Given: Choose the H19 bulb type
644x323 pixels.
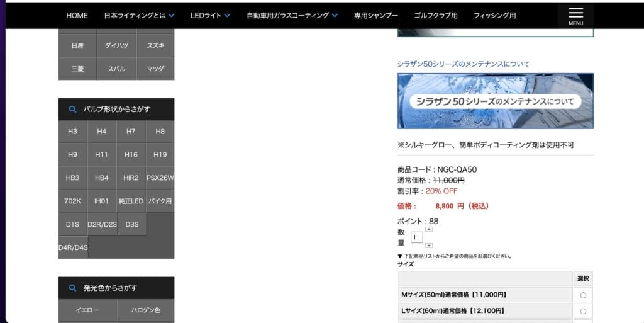Looking at the screenshot, I should [x=160, y=154].
